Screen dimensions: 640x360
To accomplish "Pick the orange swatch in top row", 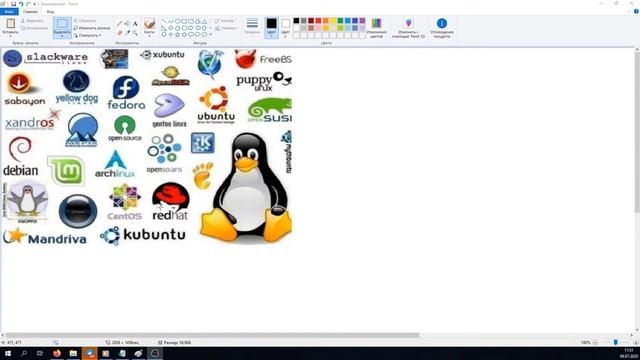I will pos(326,20).
